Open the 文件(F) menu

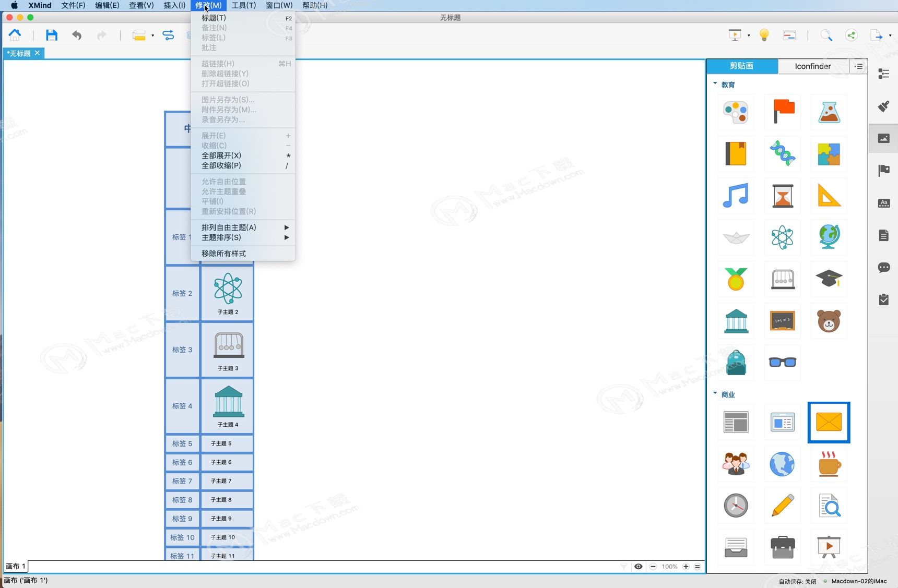[73, 5]
